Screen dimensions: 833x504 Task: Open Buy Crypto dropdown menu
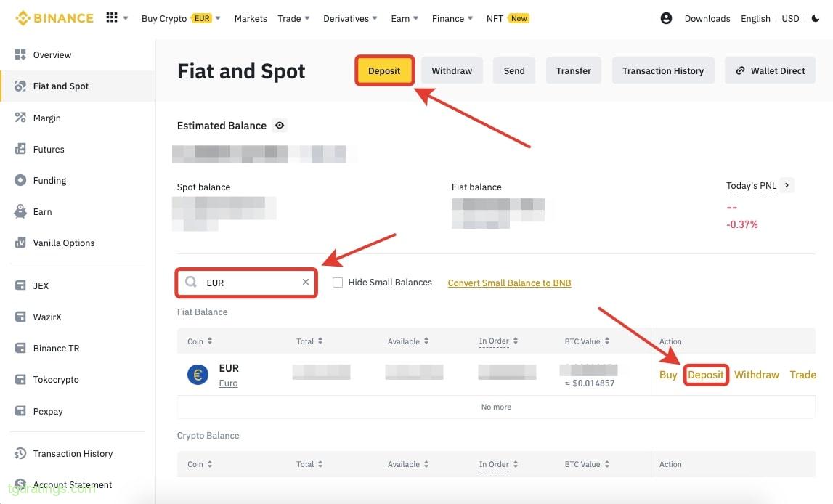click(x=181, y=18)
